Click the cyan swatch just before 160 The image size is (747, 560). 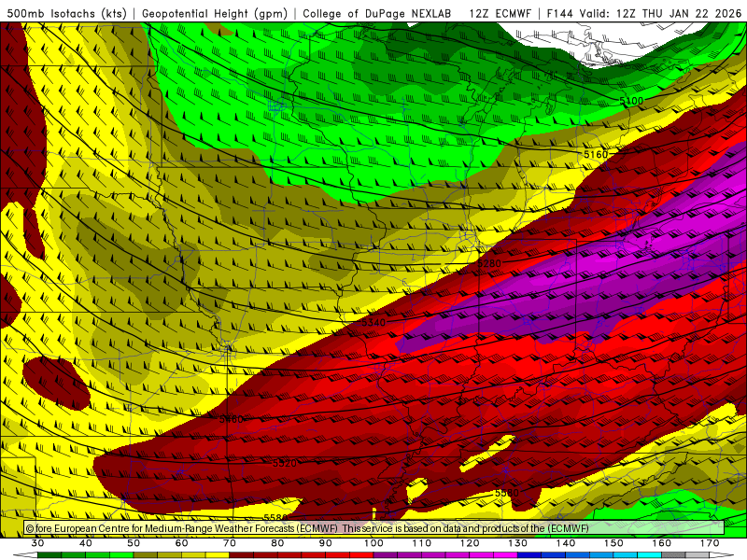[x=650, y=555]
